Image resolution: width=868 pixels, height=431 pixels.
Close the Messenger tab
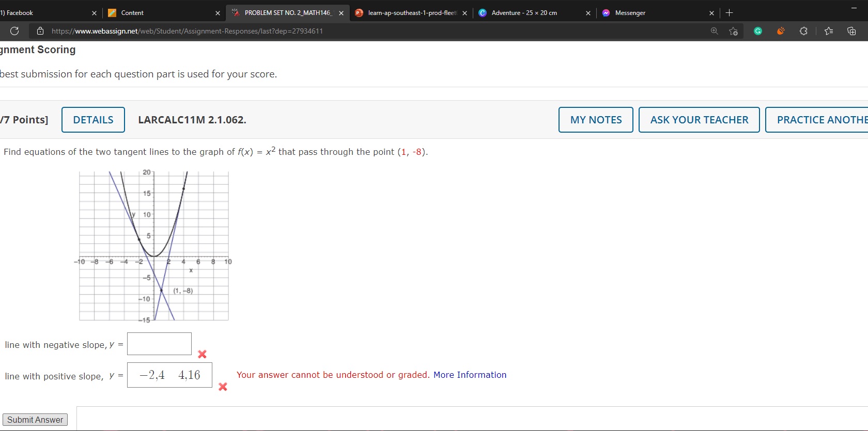pos(711,13)
